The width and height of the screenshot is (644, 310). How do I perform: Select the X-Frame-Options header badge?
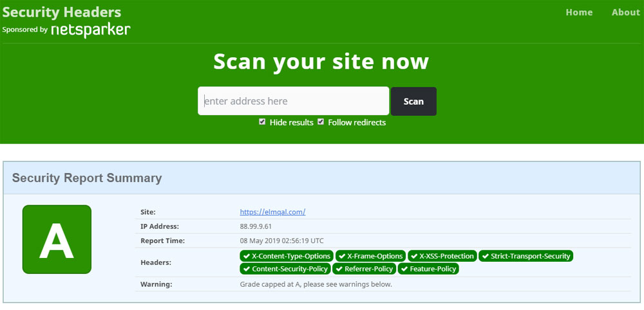(x=370, y=256)
